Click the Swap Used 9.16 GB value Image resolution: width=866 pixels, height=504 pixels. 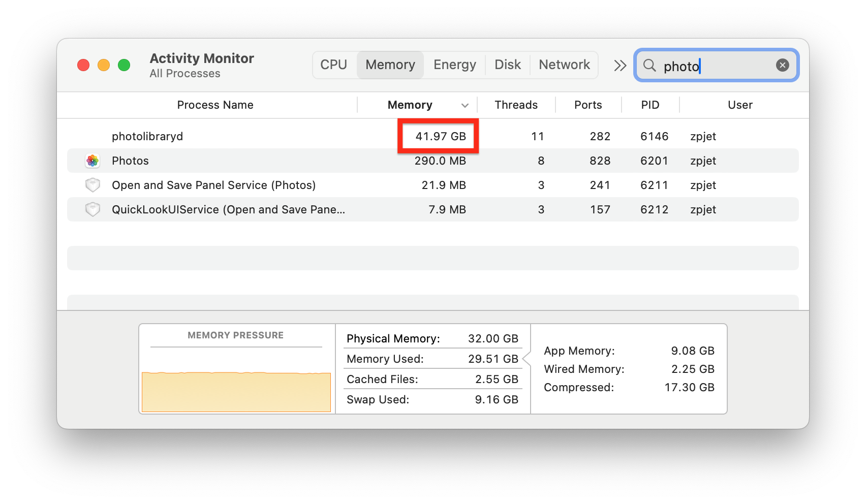point(497,399)
